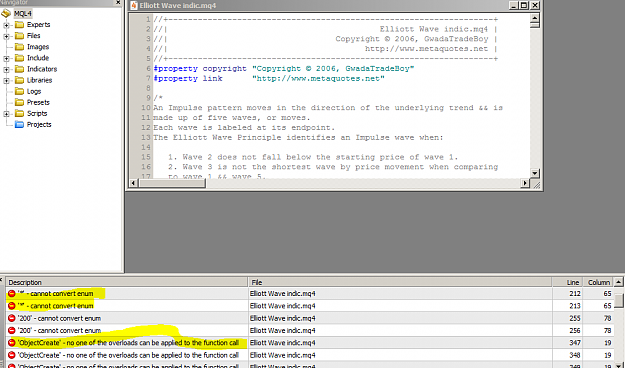Click the file name cell for line 212
Viewport: 625px width, 368px height.
pyautogui.click(x=283, y=293)
